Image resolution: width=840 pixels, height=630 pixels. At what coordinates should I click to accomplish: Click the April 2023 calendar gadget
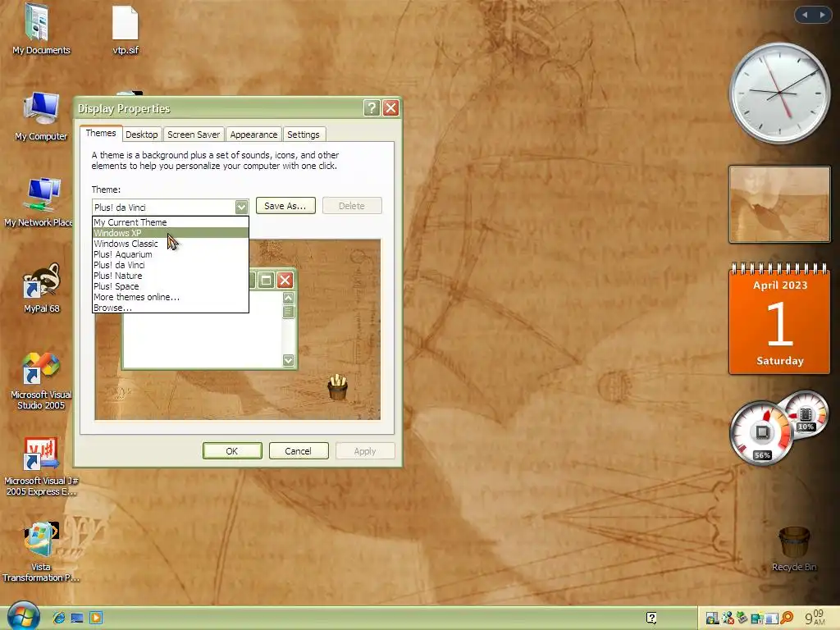coord(779,319)
